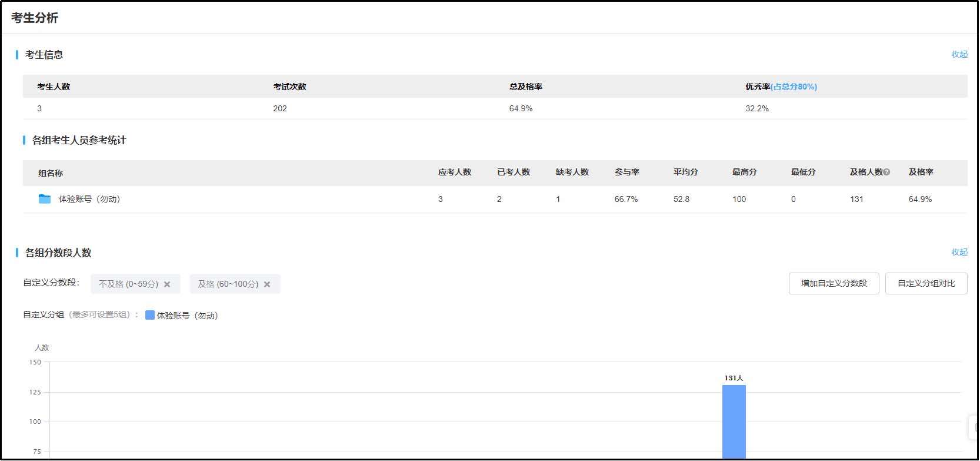Select the 及格 (60~100分) score range tag
Image resolution: width=980 pixels, height=461 pixels.
click(228, 284)
